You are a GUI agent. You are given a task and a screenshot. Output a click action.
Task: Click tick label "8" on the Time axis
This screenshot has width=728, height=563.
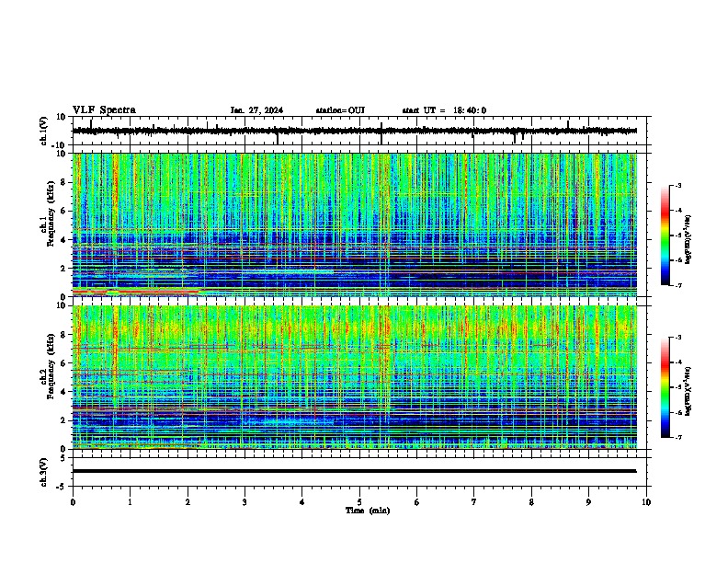click(531, 502)
